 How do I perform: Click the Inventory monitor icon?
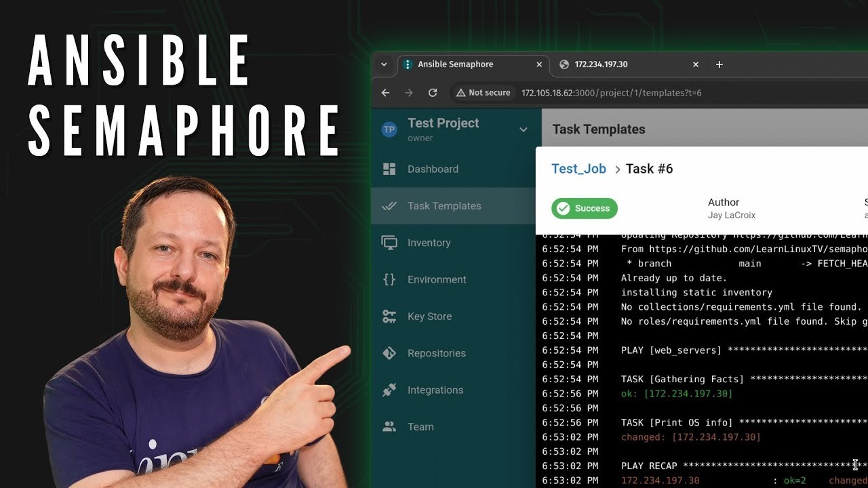(x=389, y=243)
